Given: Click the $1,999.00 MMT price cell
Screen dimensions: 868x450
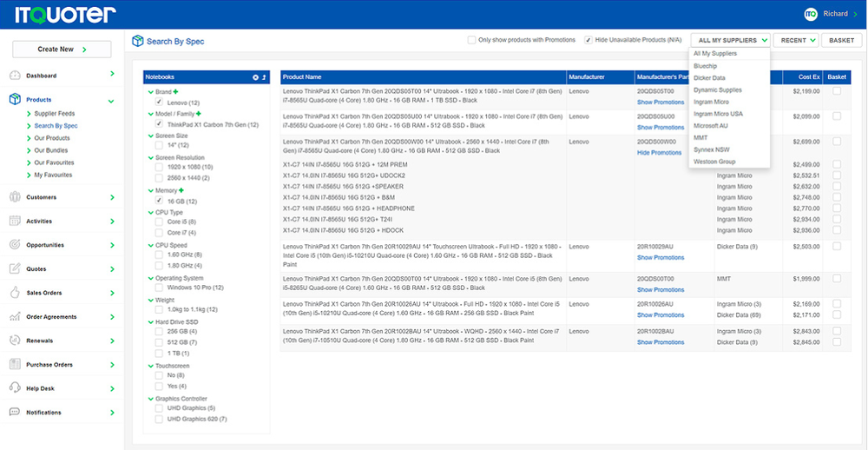Looking at the screenshot, I should click(806, 278).
